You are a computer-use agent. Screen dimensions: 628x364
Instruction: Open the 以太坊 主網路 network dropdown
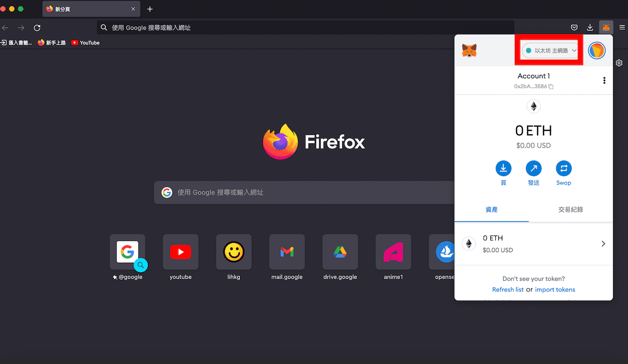[550, 50]
